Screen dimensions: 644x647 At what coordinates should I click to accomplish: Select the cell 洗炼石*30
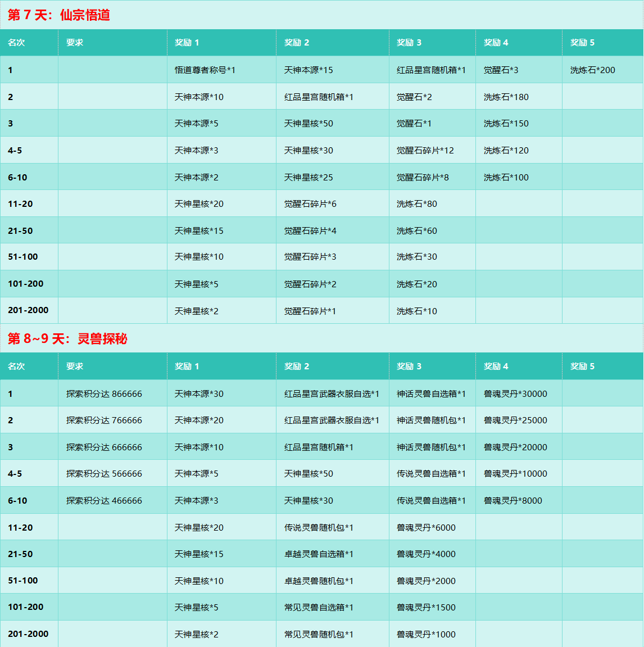tap(432, 257)
